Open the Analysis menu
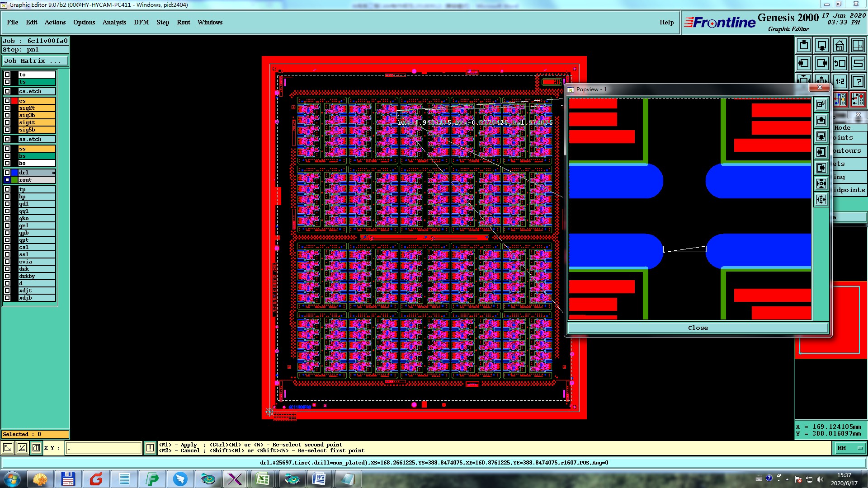The width and height of the screenshot is (868, 488). tap(114, 22)
